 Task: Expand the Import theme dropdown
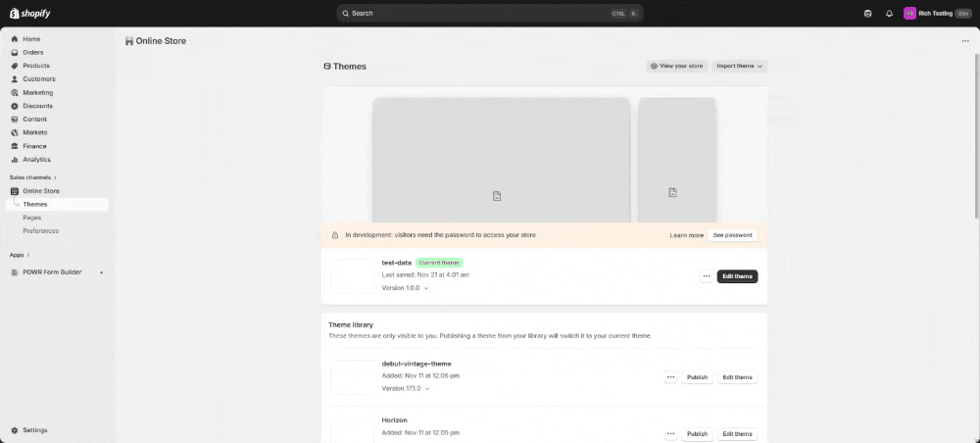(739, 66)
